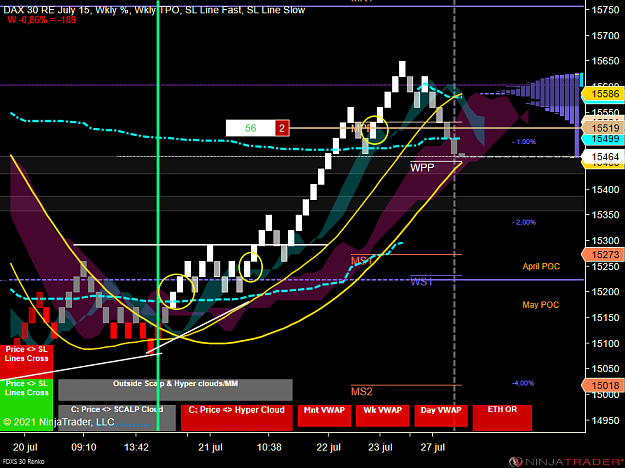Click the 15586 yellow price marker
The image size is (625, 468).
603,94
